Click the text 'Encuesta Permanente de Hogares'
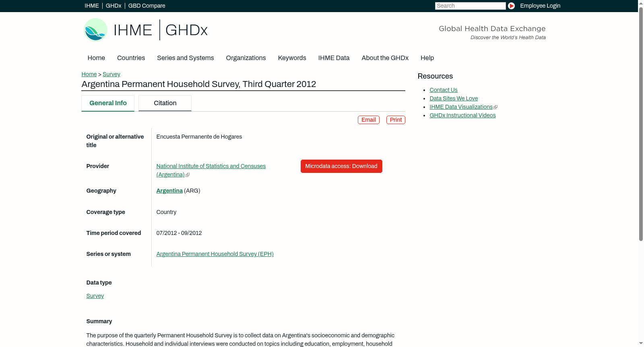This screenshot has width=644, height=347. click(x=199, y=137)
